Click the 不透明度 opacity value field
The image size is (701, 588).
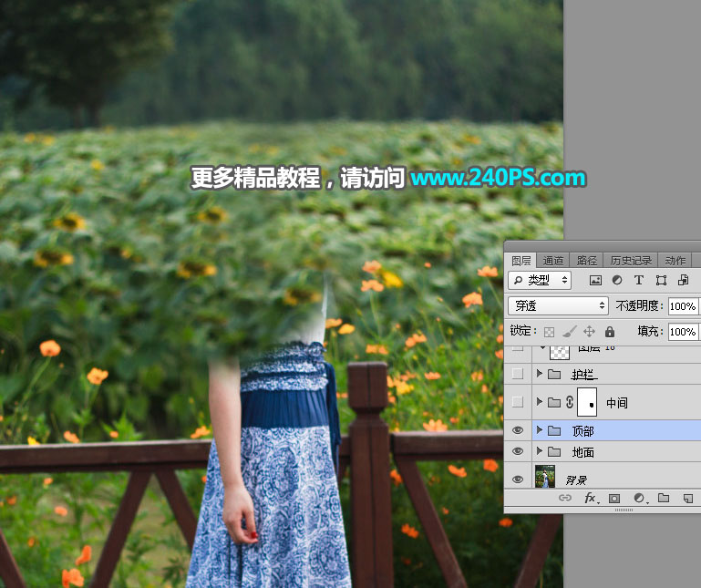point(683,306)
